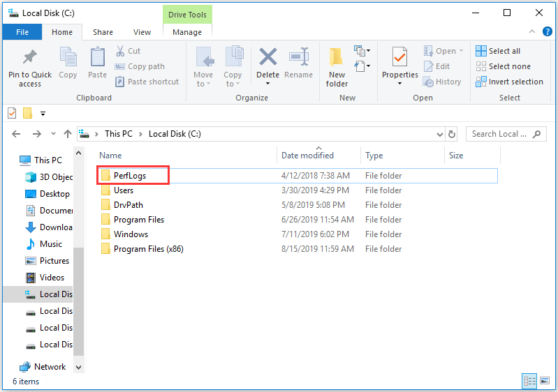Click the Forward navigation arrow

point(36,134)
